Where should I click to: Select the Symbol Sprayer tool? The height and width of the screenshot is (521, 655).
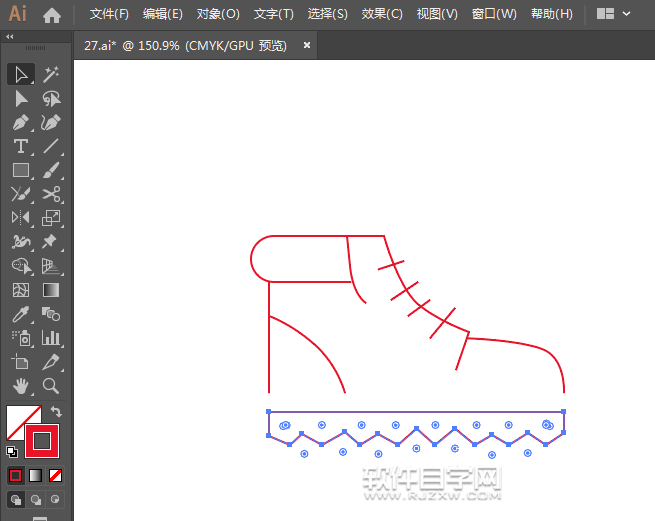tap(21, 338)
